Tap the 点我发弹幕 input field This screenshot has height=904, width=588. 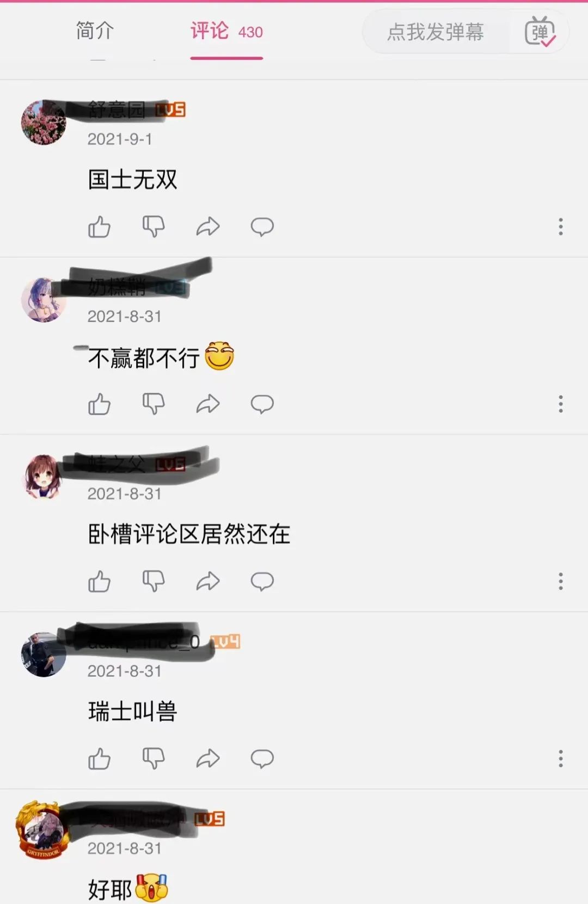436,32
